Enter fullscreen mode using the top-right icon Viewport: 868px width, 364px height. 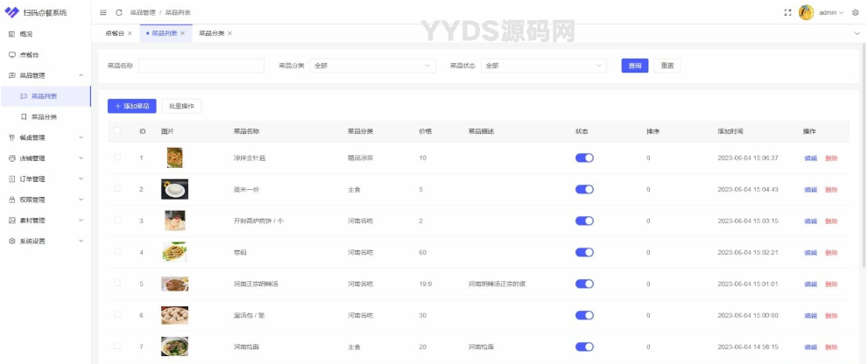787,12
